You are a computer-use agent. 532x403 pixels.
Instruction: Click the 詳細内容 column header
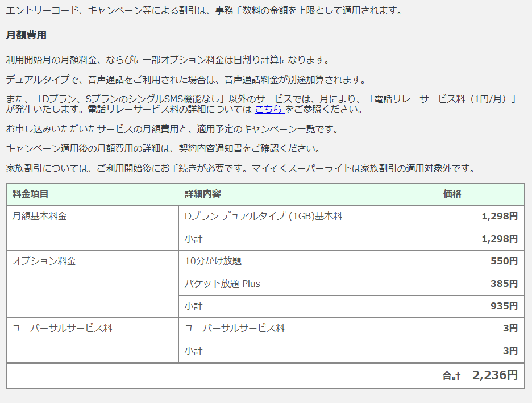[x=202, y=194]
